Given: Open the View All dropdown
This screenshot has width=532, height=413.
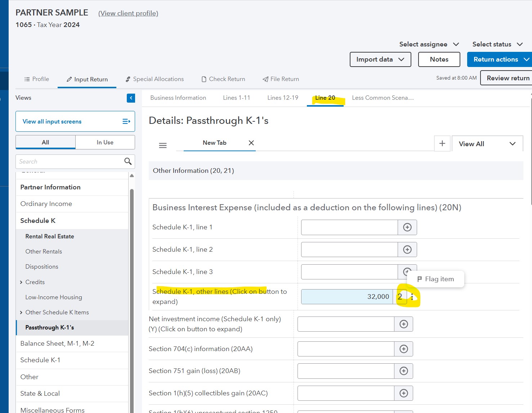Looking at the screenshot, I should click(x=487, y=143).
